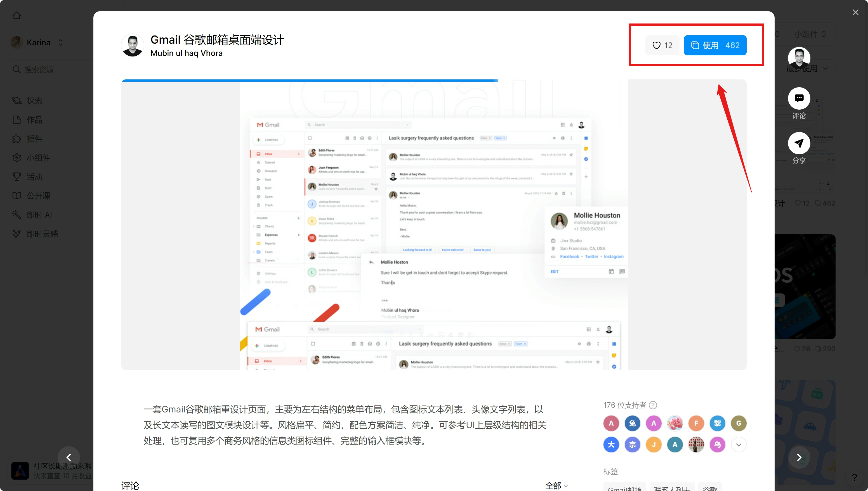Click supporter avatar 宗
Viewport: 868px width, 491px height.
632,445
